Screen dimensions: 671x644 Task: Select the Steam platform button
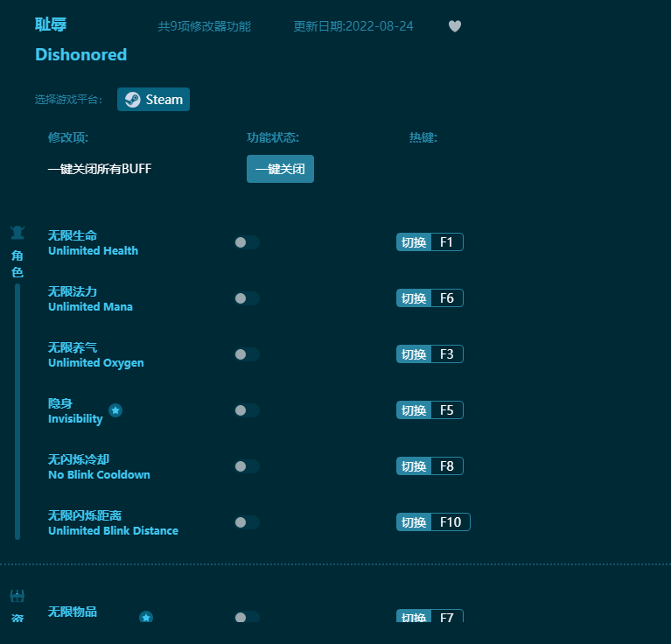click(153, 99)
